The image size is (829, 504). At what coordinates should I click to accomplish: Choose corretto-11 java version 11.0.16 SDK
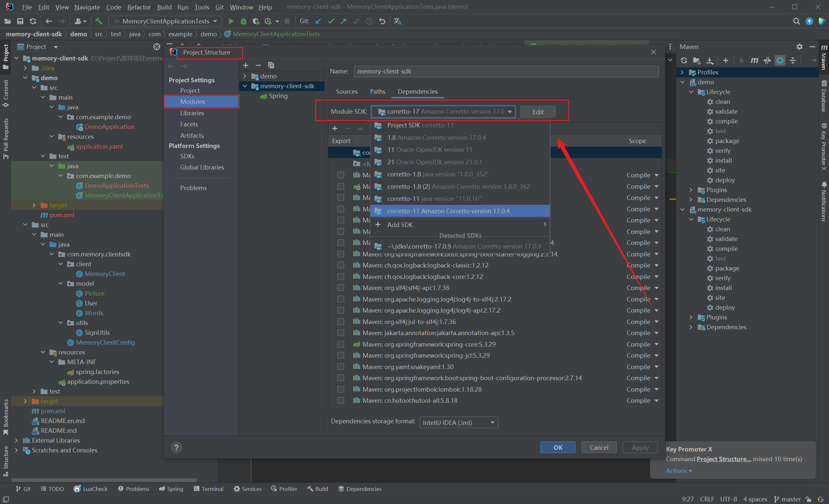pos(460,199)
